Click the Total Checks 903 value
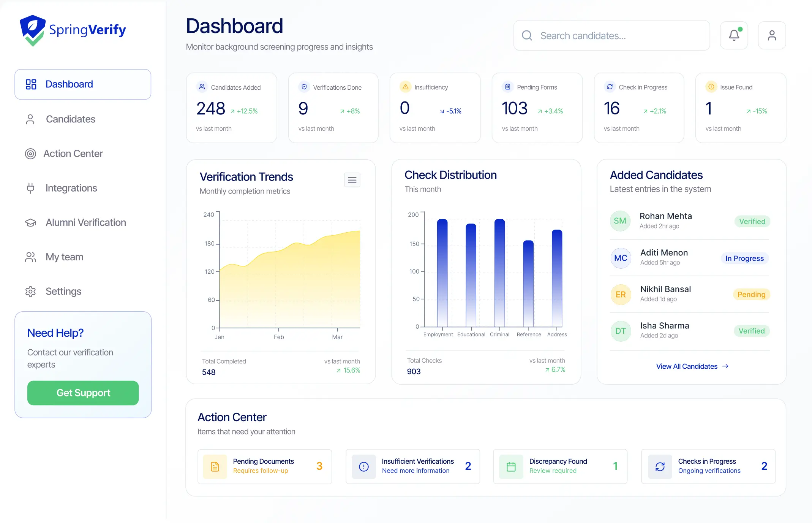Viewport: 812px width, 523px height. 414,372
